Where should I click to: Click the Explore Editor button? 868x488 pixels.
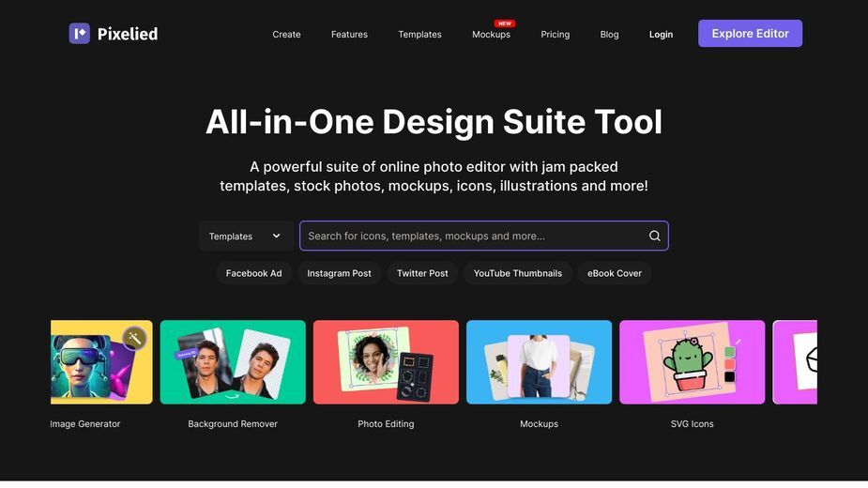tap(750, 33)
